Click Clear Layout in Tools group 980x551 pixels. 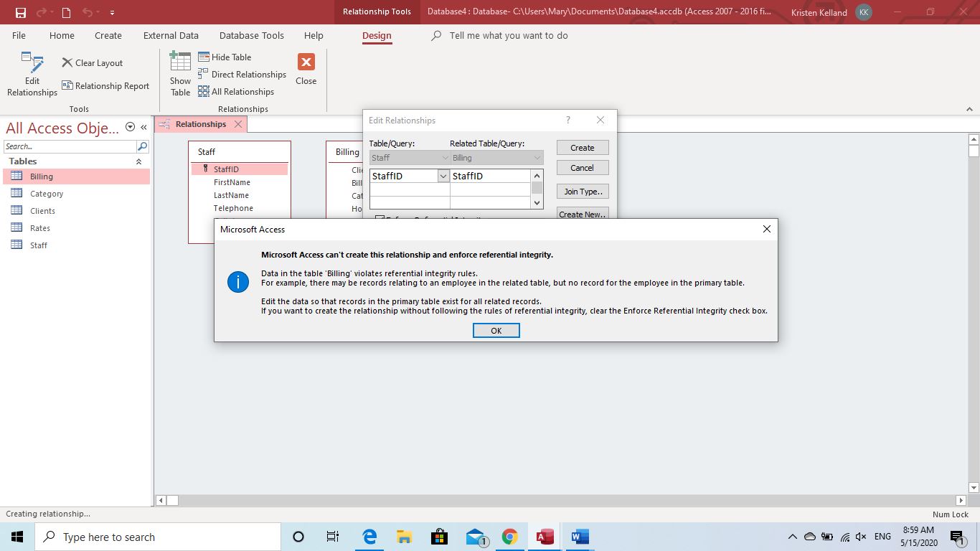click(x=92, y=63)
